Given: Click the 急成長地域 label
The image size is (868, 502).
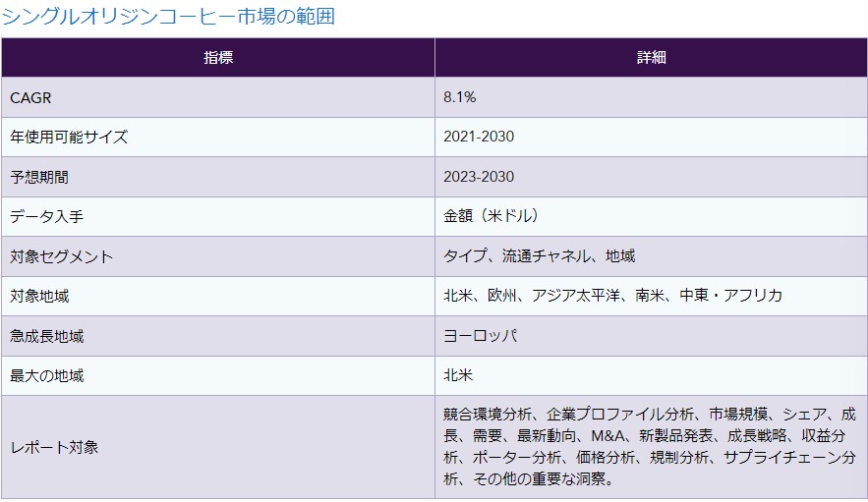Looking at the screenshot, I should click(x=46, y=336).
